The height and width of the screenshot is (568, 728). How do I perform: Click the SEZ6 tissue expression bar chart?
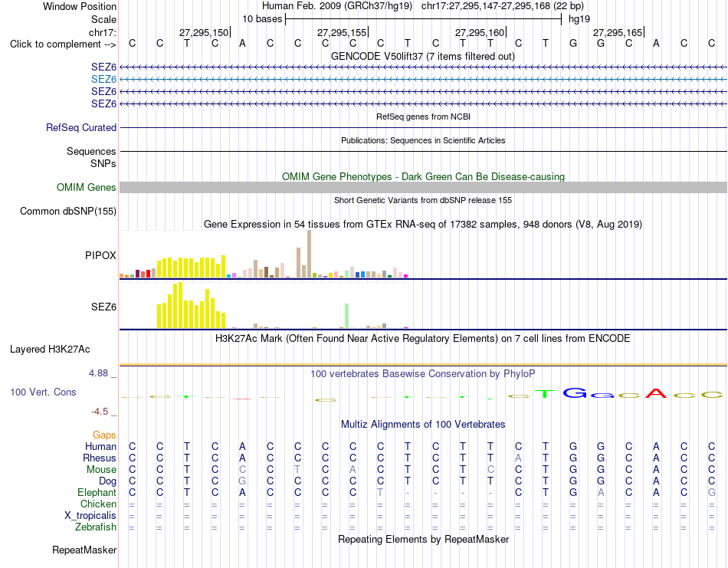click(x=264, y=305)
